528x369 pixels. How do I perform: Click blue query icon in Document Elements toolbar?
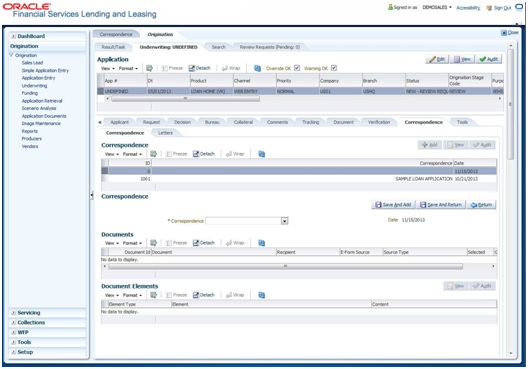coord(262,295)
